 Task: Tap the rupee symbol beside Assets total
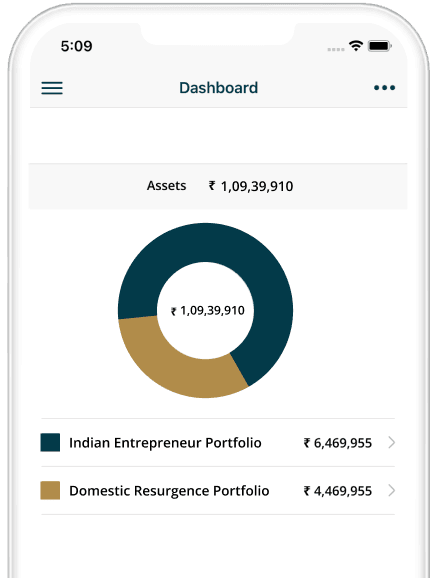pos(212,186)
